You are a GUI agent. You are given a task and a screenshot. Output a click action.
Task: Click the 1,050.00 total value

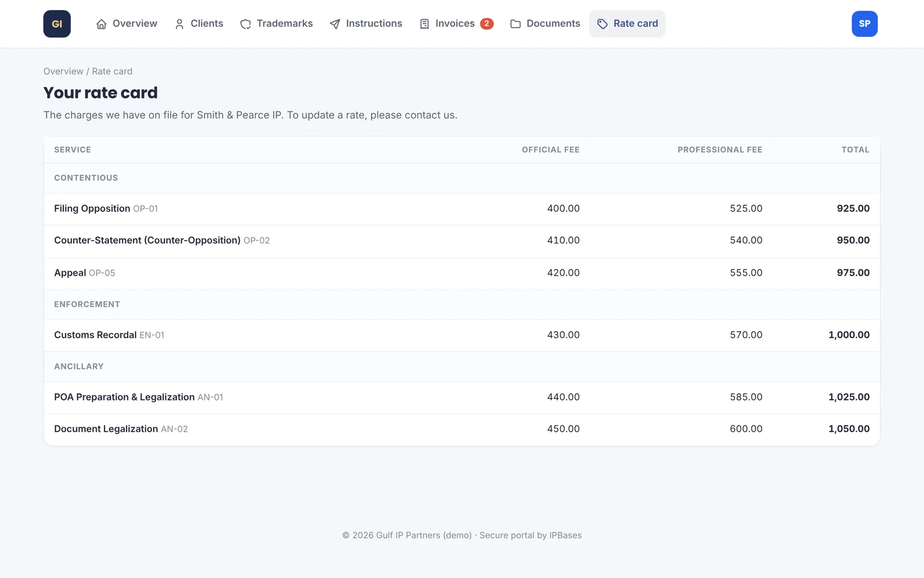pos(849,429)
